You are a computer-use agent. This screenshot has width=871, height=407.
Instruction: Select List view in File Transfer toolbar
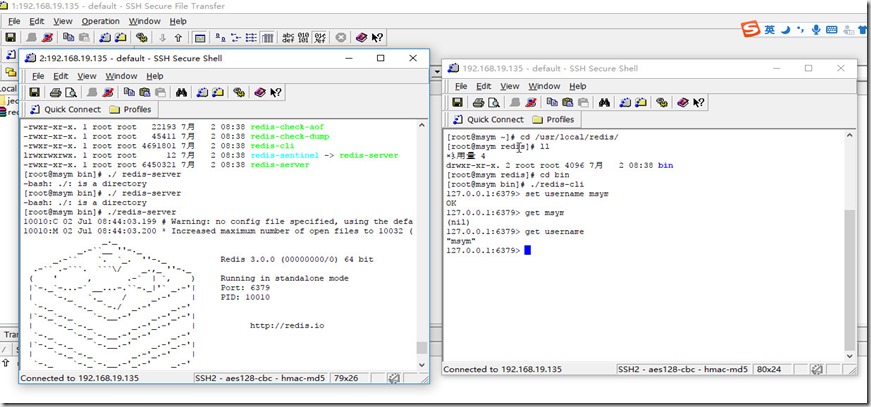(252, 38)
